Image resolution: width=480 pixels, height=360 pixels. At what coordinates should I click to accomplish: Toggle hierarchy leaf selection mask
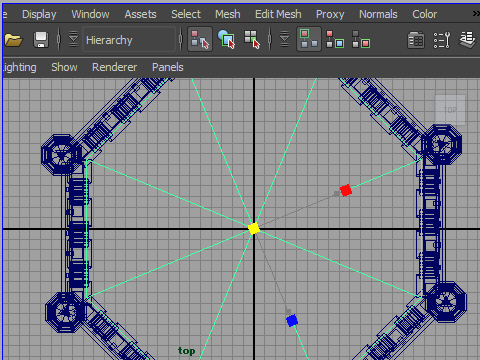click(335, 39)
